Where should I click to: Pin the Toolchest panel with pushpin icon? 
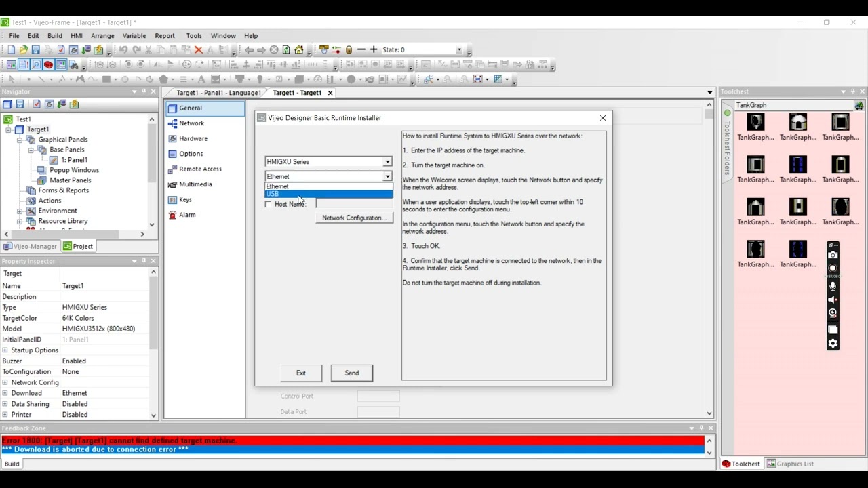(x=853, y=91)
